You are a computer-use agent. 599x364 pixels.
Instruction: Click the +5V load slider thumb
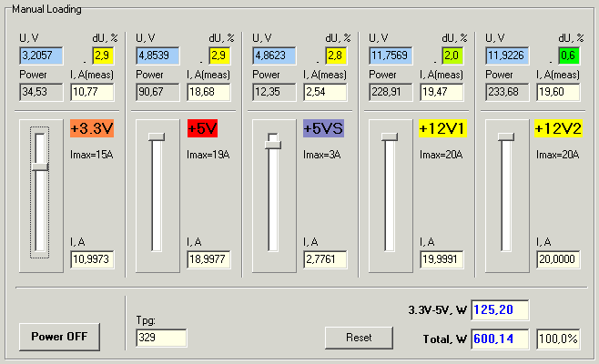(157, 136)
